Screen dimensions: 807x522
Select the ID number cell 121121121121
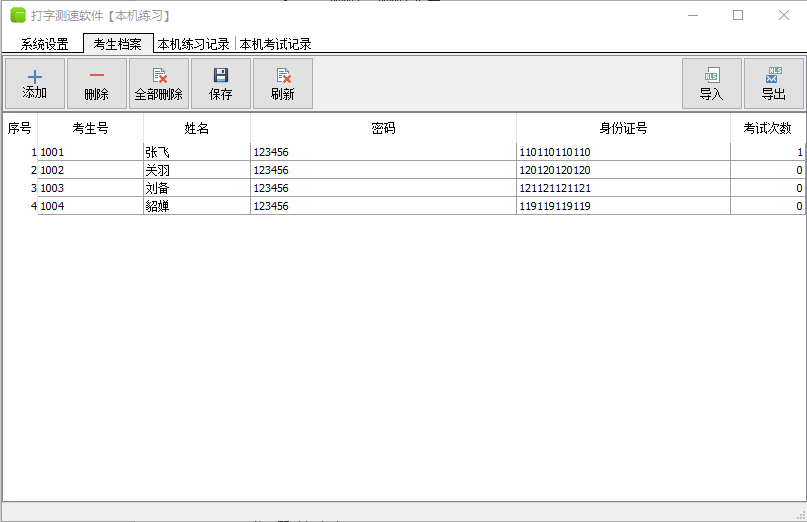[622, 188]
